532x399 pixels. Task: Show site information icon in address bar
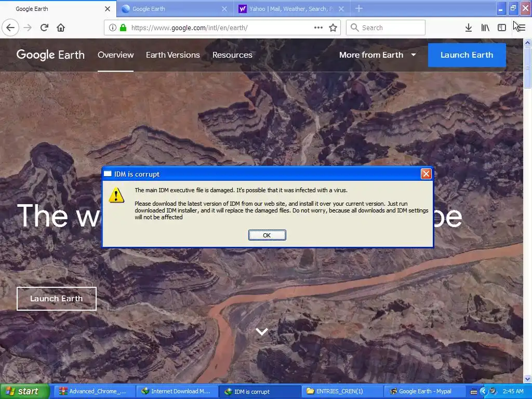[113, 28]
